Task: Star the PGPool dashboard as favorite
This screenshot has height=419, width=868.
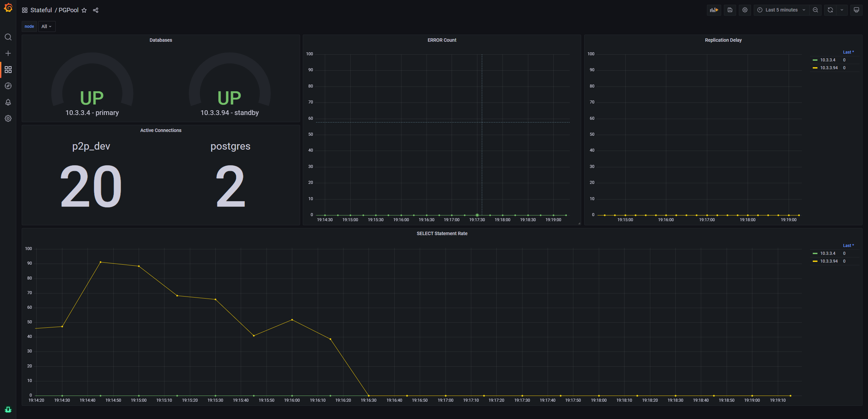Action: 84,10
